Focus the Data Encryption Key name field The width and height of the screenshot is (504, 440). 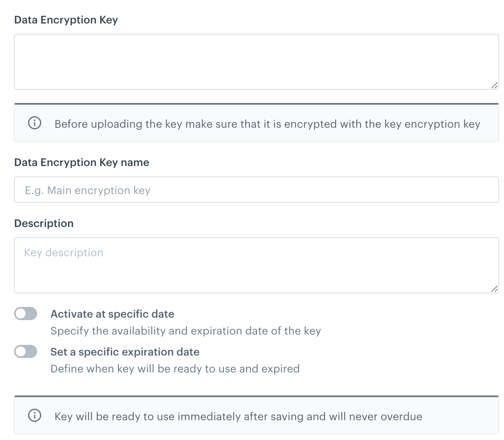pyautogui.click(x=256, y=190)
